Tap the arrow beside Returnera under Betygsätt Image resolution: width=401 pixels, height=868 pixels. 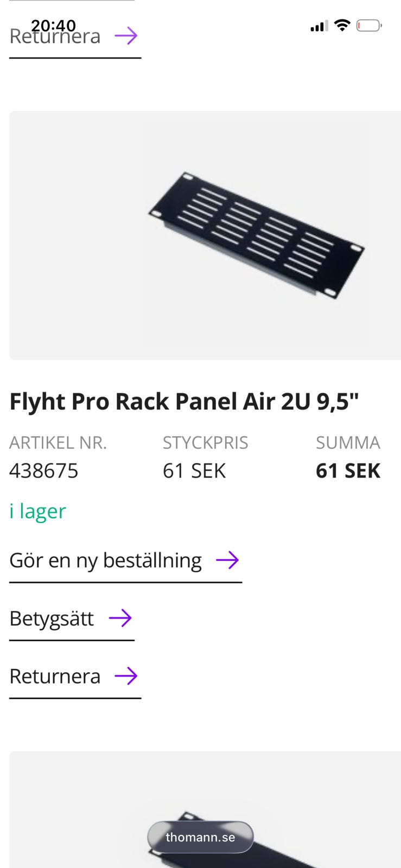pyautogui.click(x=126, y=676)
